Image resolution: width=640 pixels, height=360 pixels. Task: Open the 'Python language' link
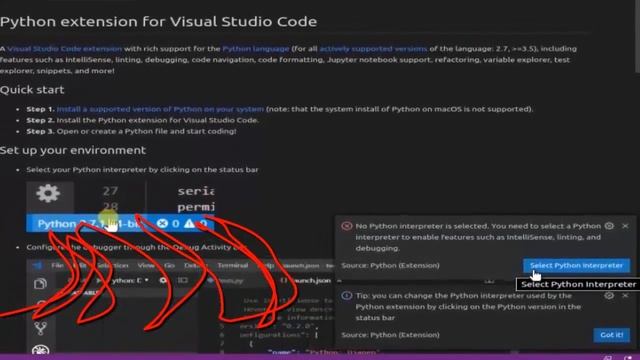point(256,49)
